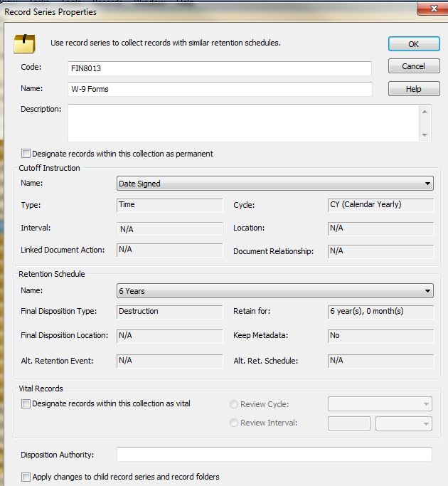Open the Review Cycle dropdown list
Image resolution: width=448 pixels, height=486 pixels.
(425, 404)
